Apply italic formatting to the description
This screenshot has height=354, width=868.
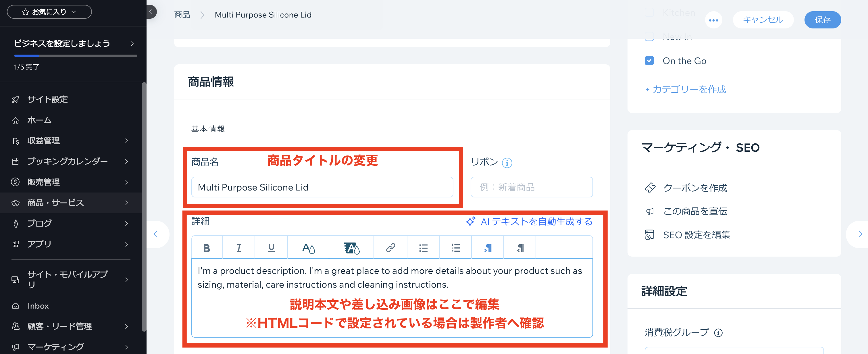pyautogui.click(x=239, y=247)
